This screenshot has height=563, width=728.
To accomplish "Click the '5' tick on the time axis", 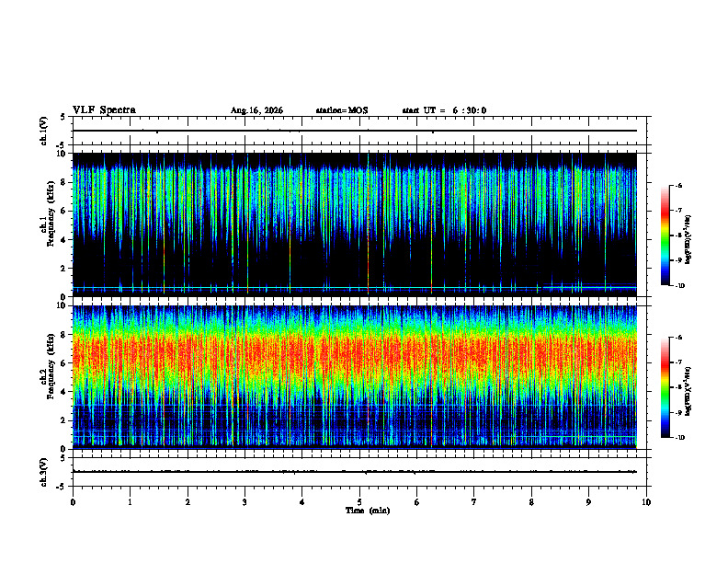I will pos(359,502).
